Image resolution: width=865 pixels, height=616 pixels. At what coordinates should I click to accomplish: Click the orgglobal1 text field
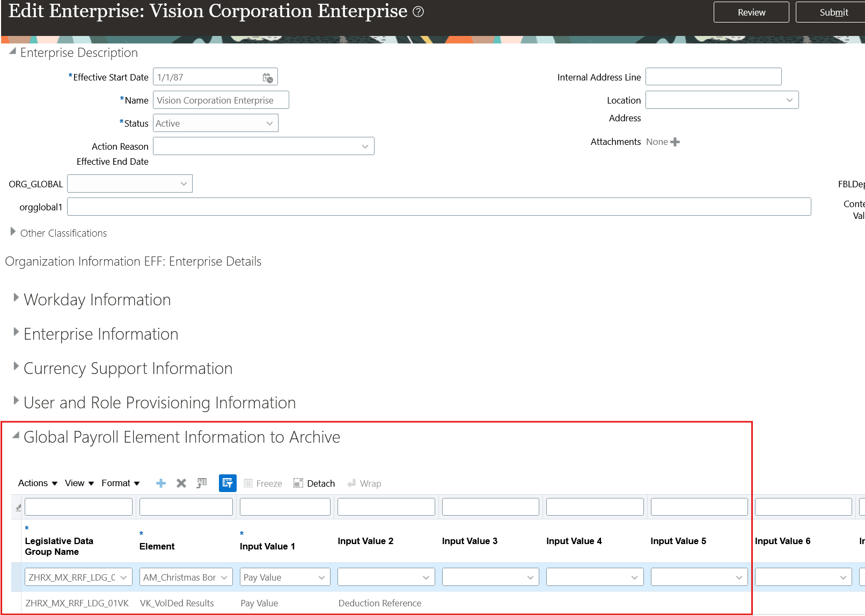pos(439,207)
